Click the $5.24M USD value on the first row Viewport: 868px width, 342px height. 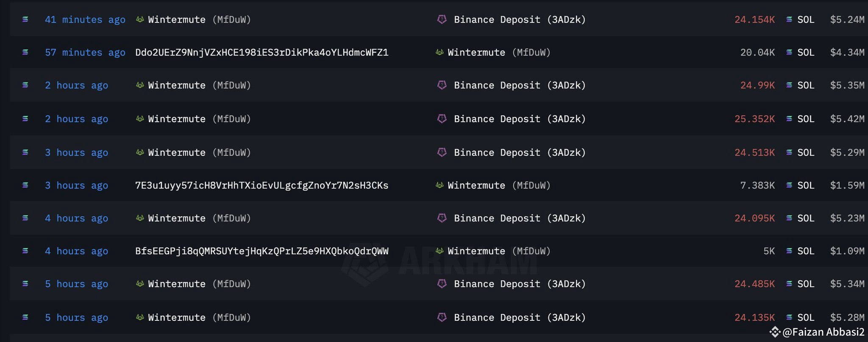[x=847, y=20]
